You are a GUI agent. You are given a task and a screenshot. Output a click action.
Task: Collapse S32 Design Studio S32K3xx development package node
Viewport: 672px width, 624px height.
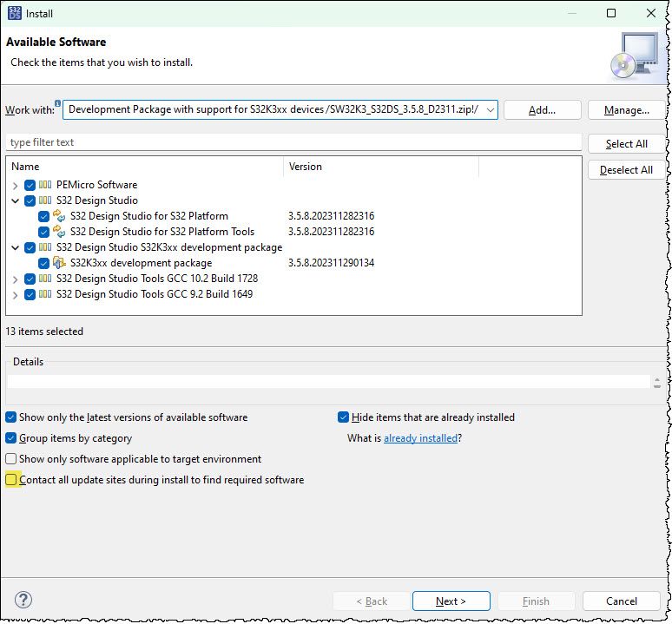[x=16, y=247]
